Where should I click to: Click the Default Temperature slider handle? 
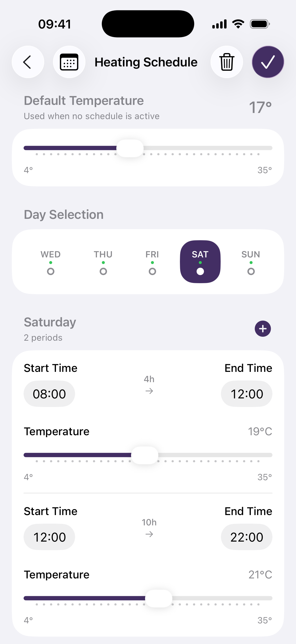pyautogui.click(x=130, y=148)
